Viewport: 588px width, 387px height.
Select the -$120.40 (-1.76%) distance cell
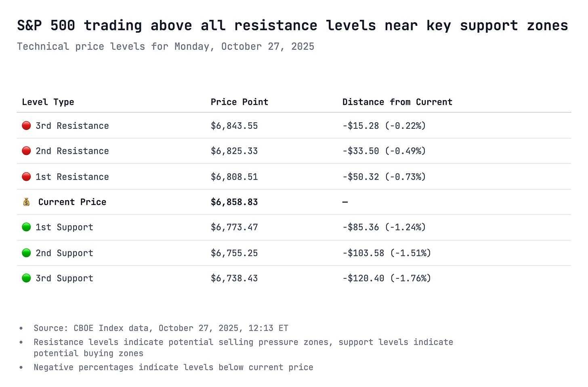point(386,278)
